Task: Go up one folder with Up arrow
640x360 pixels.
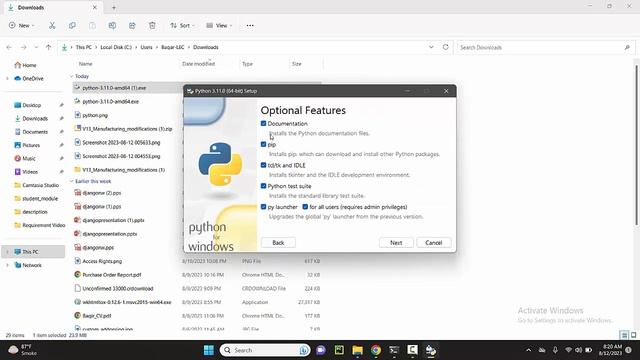Action: pyautogui.click(x=49, y=47)
